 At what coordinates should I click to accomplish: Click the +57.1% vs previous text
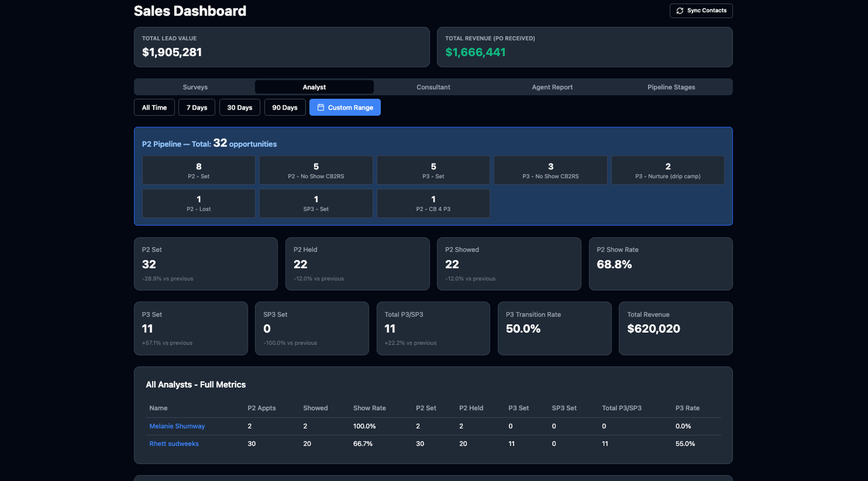(167, 343)
